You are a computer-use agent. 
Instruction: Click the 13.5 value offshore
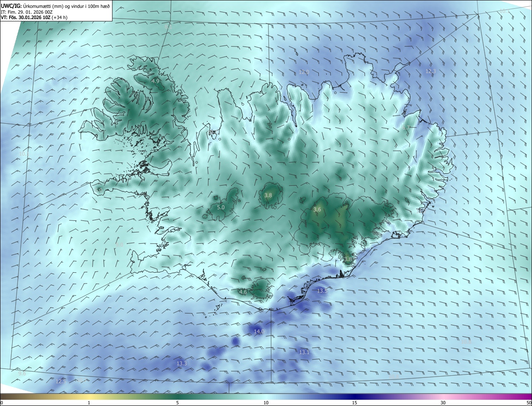(322, 291)
